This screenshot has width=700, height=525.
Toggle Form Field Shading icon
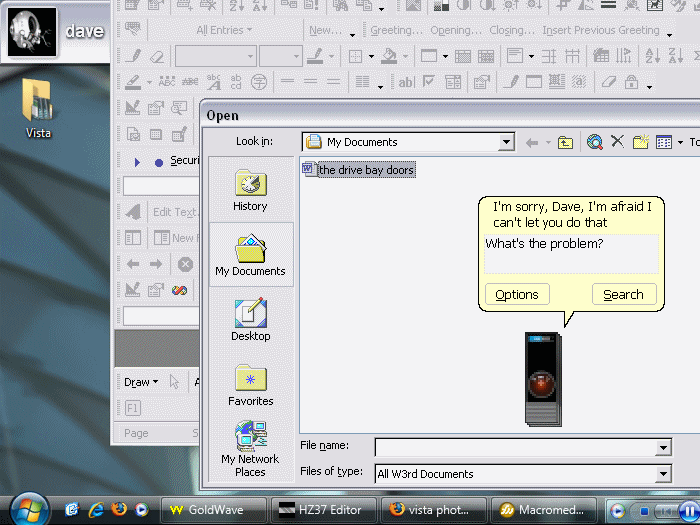579,82
